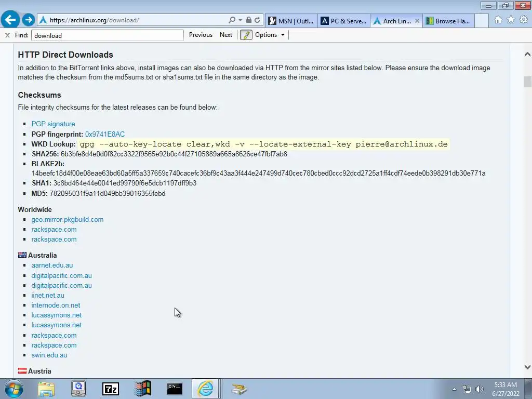This screenshot has width=532, height=399.
Task: Select the Arch Linux tab
Action: (393, 21)
